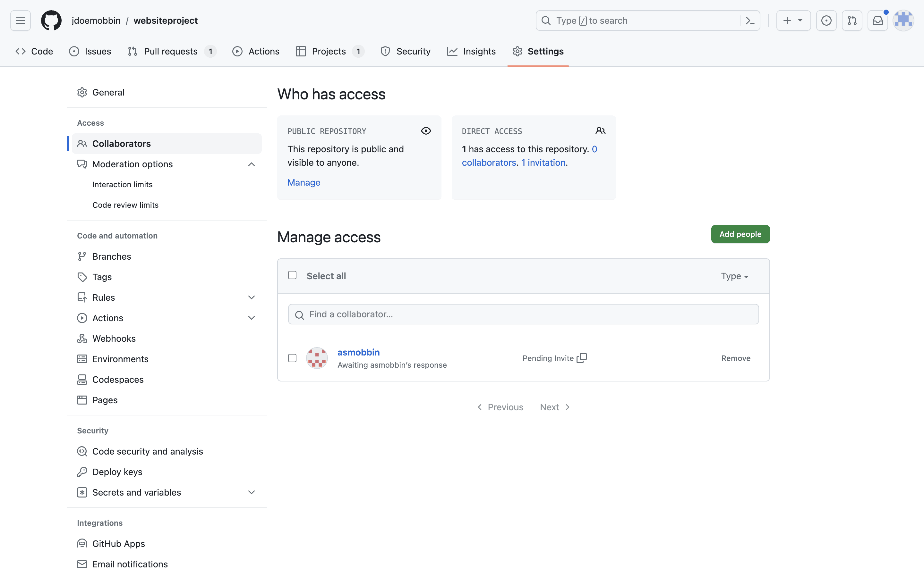Viewport: 924px width, 577px height.
Task: Click the GitHub logo icon
Action: click(51, 20)
